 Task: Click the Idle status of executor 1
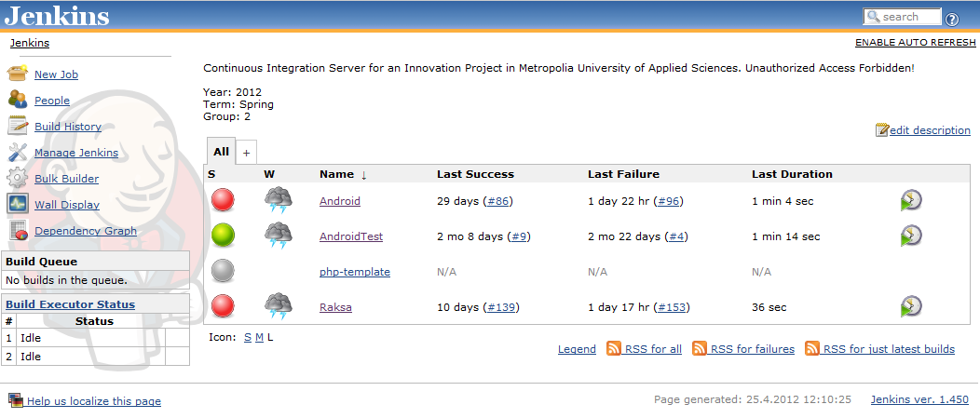point(30,337)
